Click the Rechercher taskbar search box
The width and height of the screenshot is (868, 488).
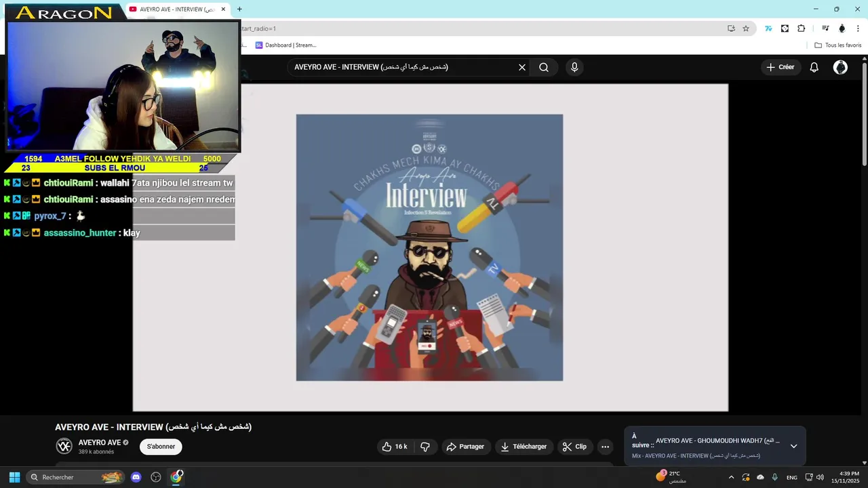click(76, 477)
